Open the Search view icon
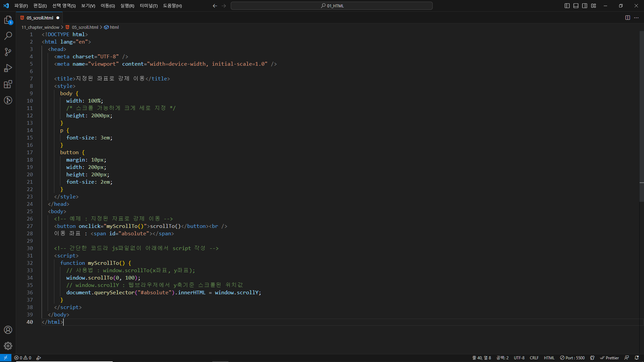644x362 pixels. pyautogui.click(x=8, y=36)
